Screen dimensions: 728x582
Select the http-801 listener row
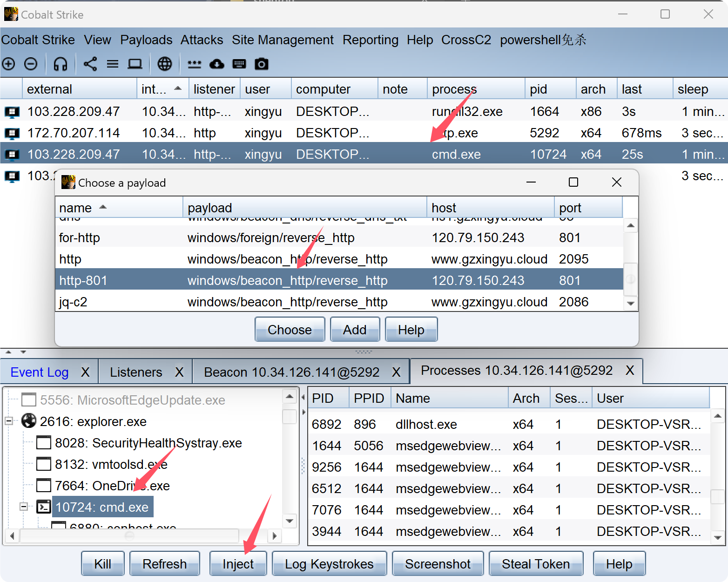point(339,280)
